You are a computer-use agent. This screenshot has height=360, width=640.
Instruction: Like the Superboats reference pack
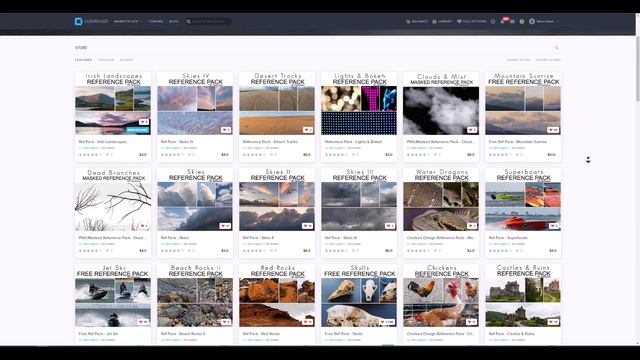553,226
